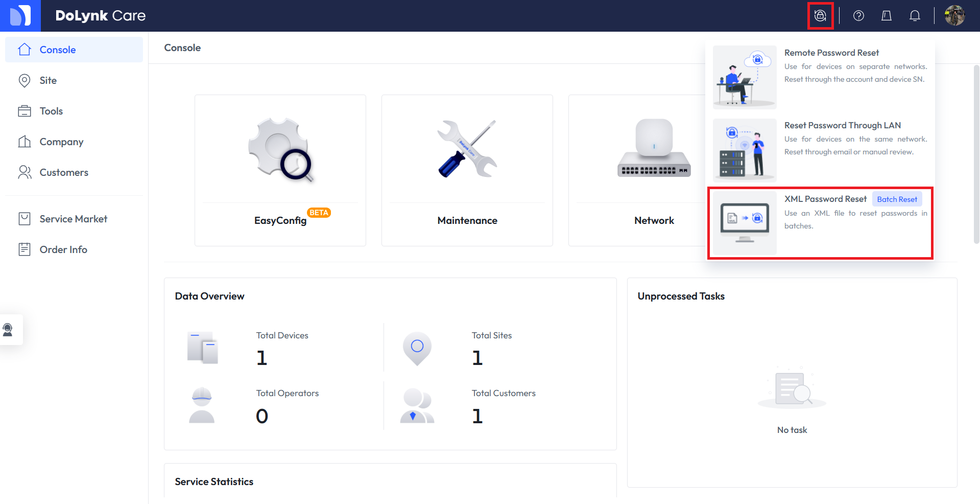This screenshot has height=504, width=980.
Task: Click the Order Info document icon
Action: click(25, 249)
